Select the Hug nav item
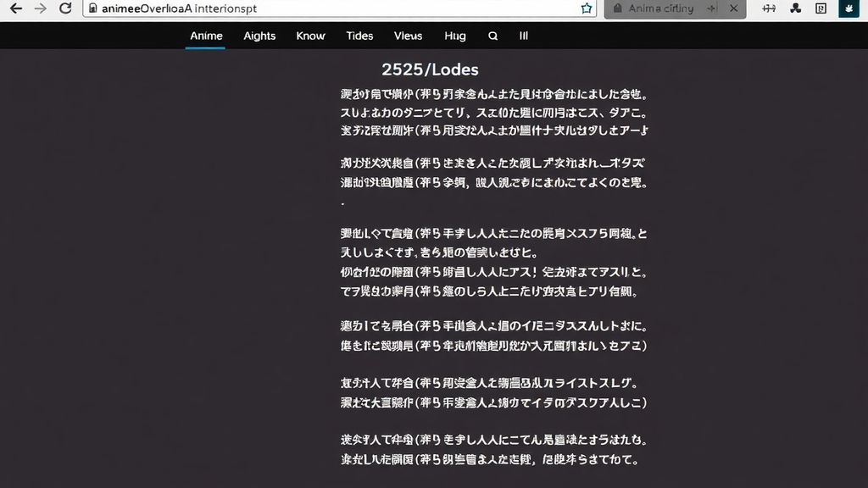 point(455,36)
